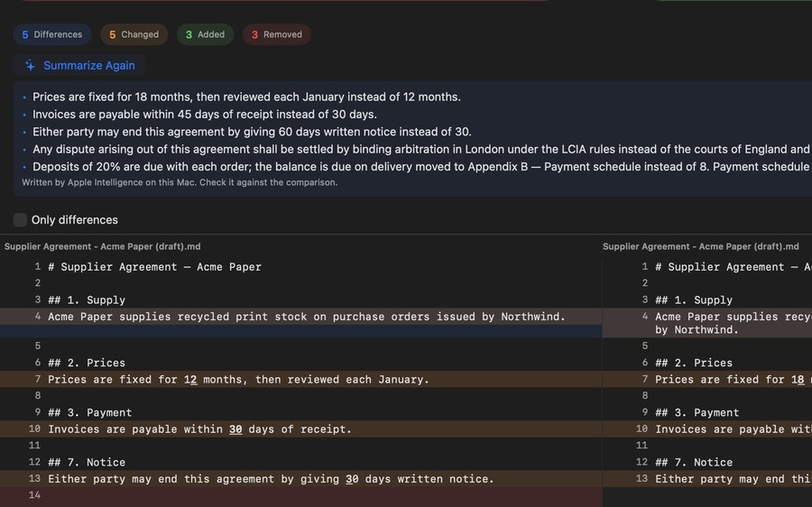Click summary bullet about Deposits of 20%

tap(422, 167)
